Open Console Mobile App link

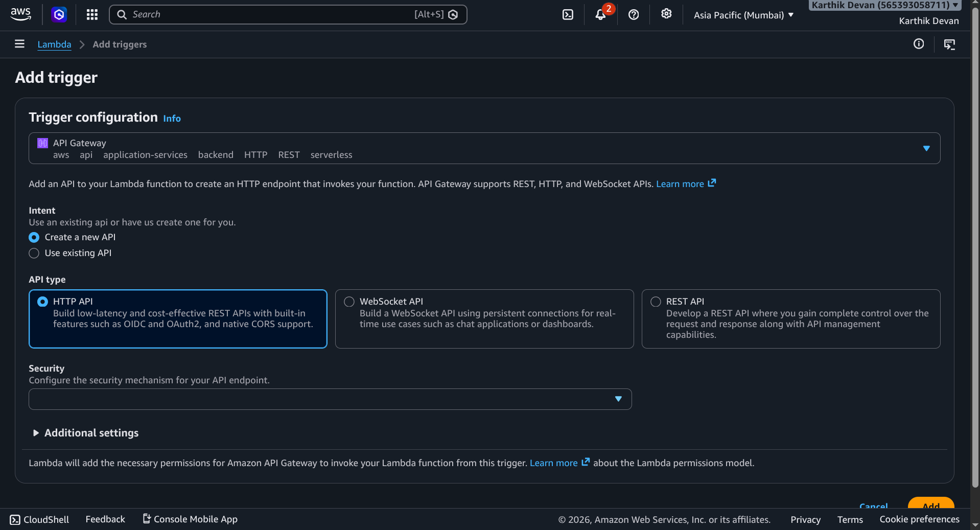(190, 519)
